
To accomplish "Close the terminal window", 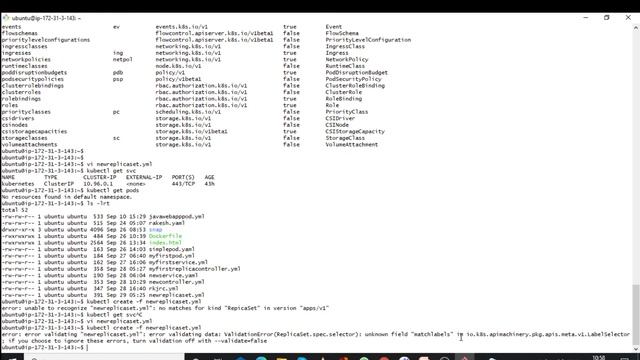I will 628,18.
